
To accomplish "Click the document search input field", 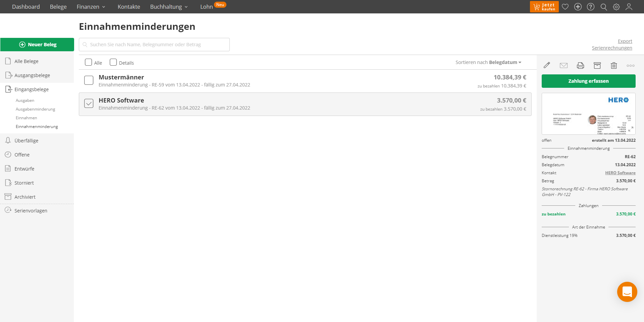I will click(154, 45).
